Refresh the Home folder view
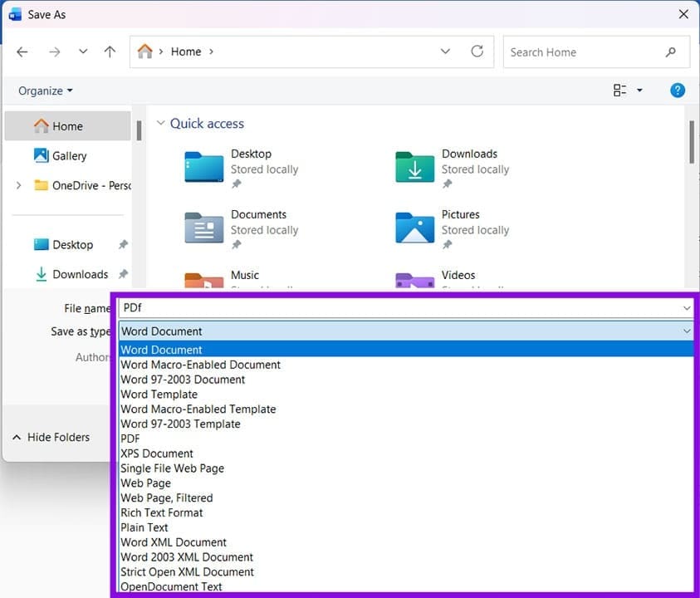 [477, 51]
